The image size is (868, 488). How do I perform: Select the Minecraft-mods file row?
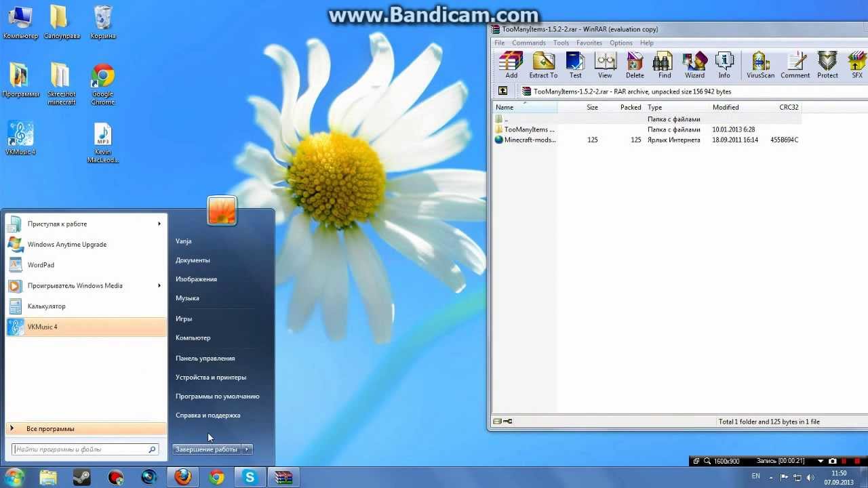pyautogui.click(x=647, y=140)
